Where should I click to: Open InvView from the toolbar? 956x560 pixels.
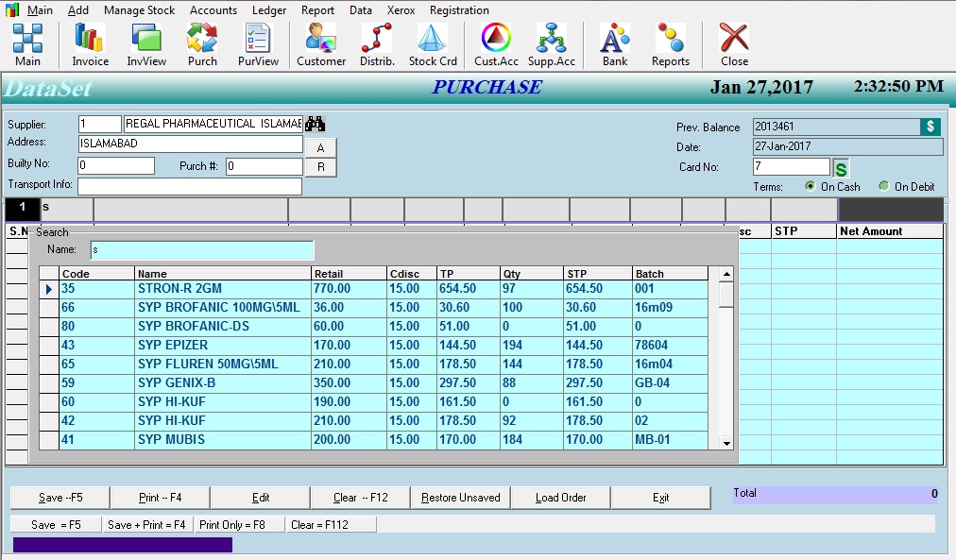tap(146, 44)
